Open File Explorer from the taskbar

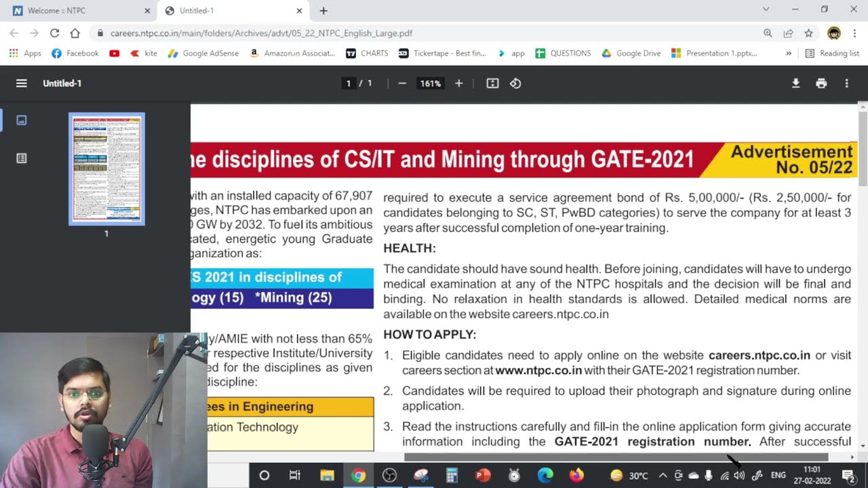coord(327,475)
